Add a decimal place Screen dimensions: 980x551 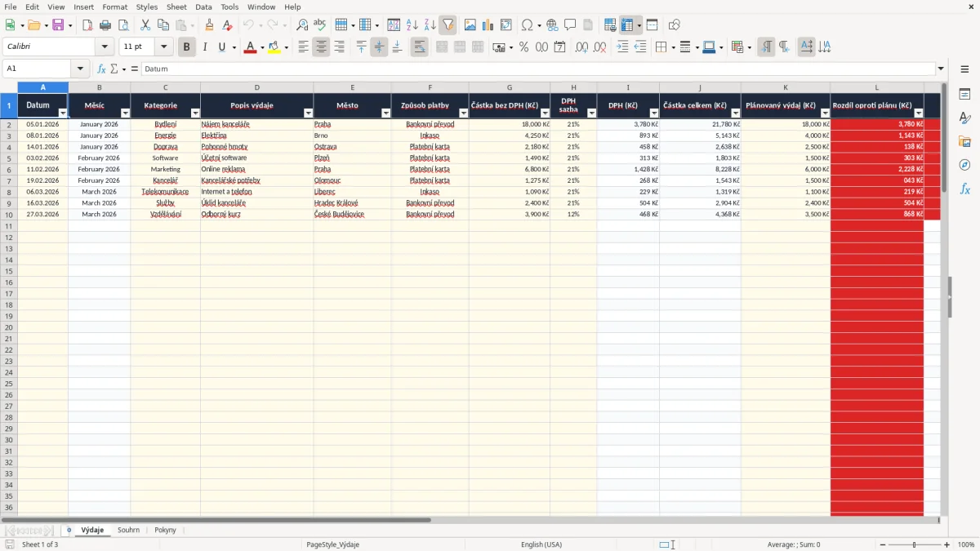[x=581, y=47]
